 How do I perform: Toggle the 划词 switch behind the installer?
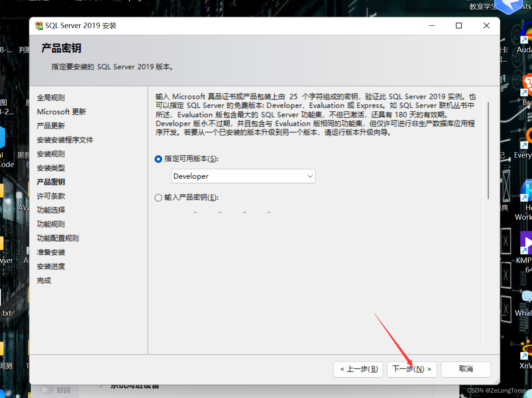pos(47,390)
